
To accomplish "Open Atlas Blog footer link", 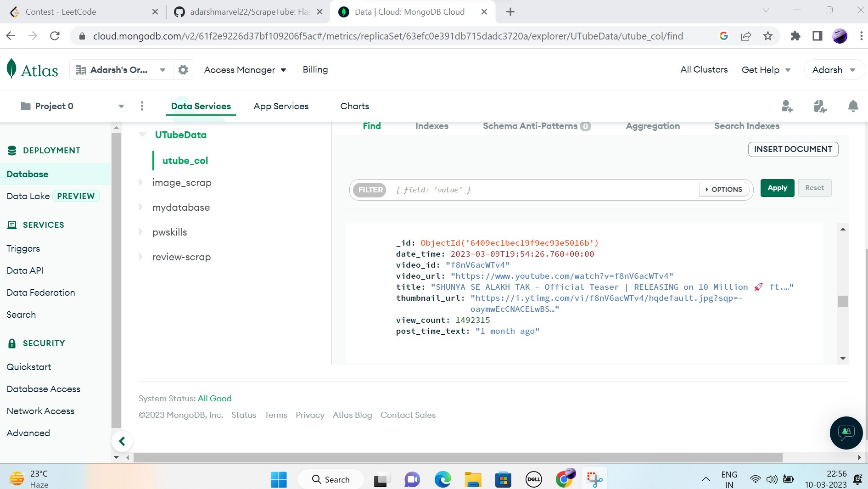I will (352, 415).
